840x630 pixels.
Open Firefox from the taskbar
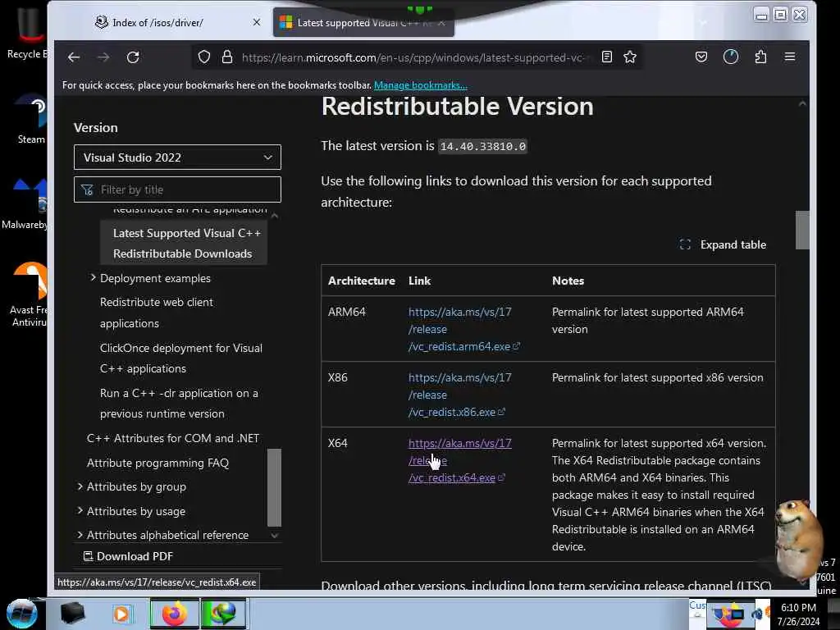pos(174,614)
